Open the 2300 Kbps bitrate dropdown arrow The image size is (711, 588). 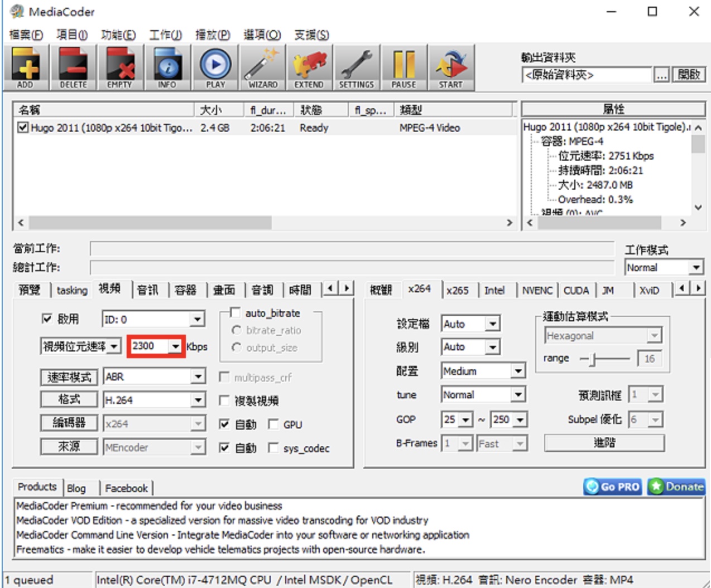(176, 346)
